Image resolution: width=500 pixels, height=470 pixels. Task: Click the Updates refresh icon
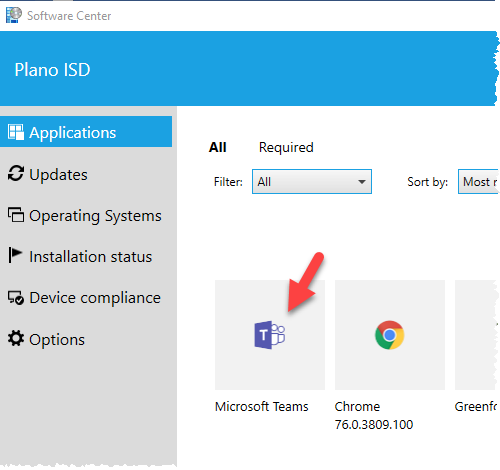(x=16, y=174)
